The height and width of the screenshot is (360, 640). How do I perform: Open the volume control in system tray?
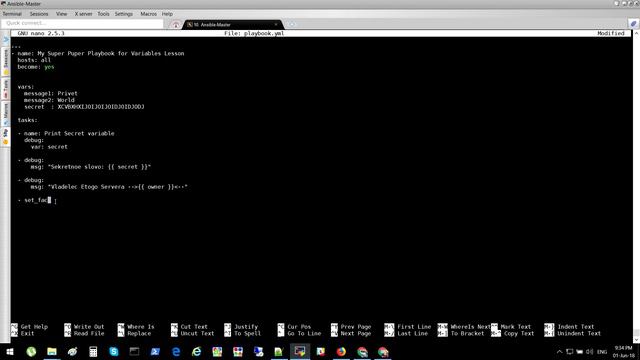[x=590, y=352]
